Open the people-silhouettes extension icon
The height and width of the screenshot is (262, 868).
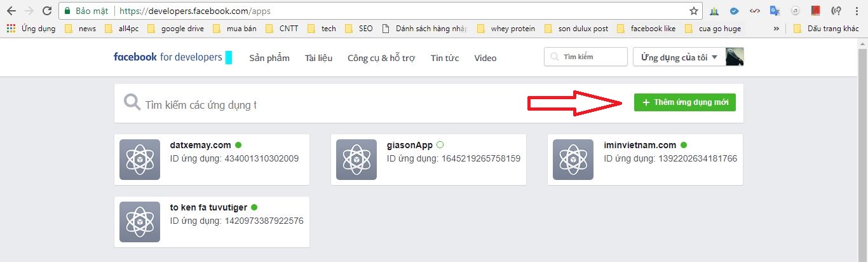pyautogui.click(x=715, y=11)
